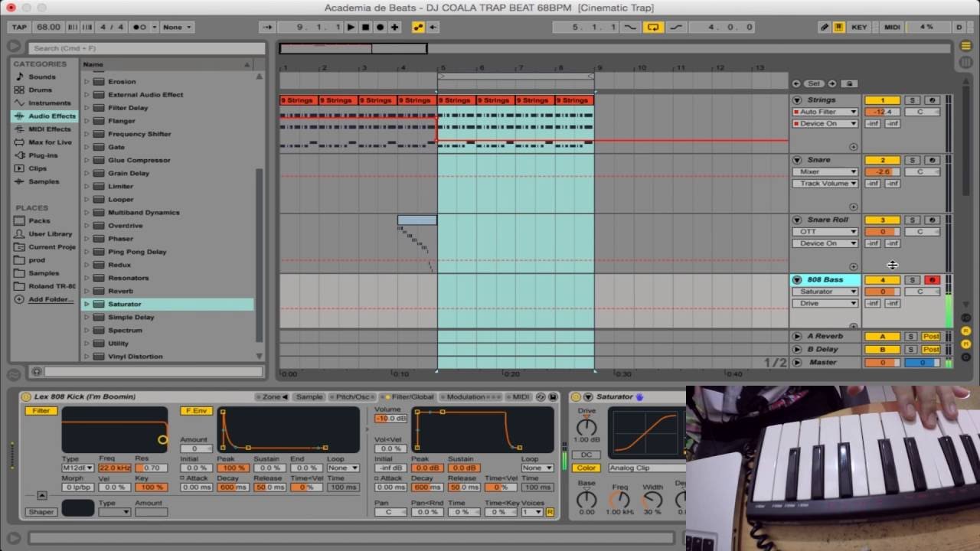Select Vinyl Distortion in the browser list
The width and height of the screenshot is (980, 551).
(136, 357)
